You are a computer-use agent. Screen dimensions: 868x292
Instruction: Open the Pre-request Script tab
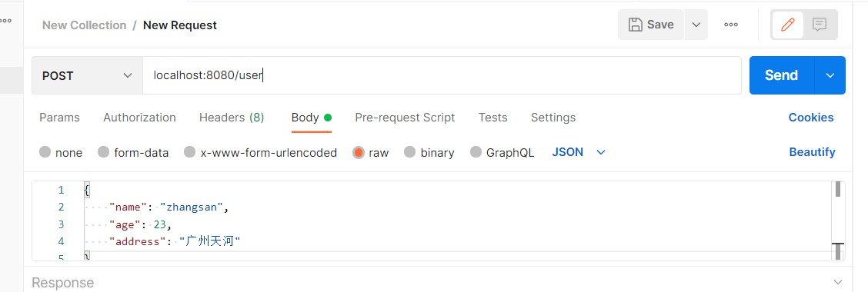click(405, 118)
